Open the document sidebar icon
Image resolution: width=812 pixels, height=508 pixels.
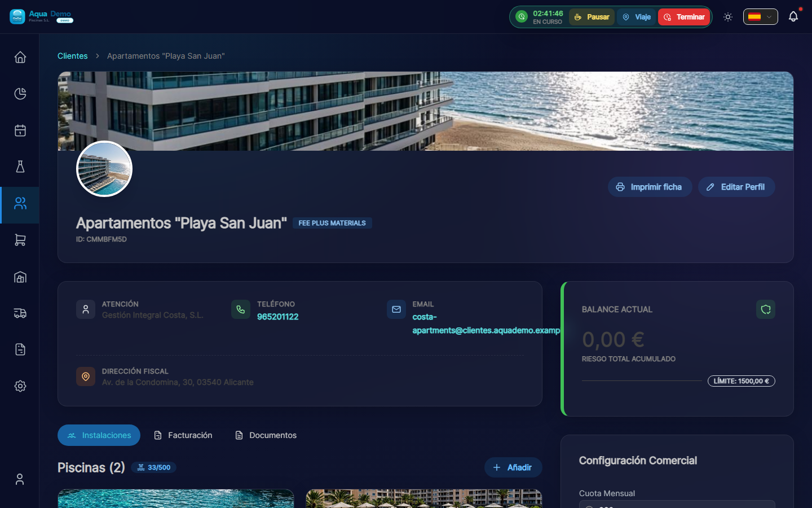pos(20,349)
